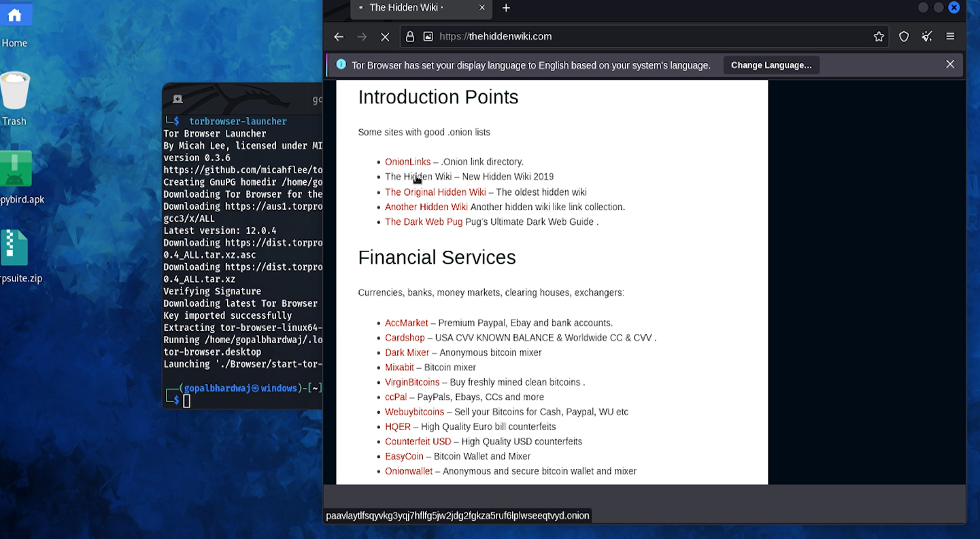Click the forward navigation arrow
The height and width of the screenshot is (539, 980).
pos(362,37)
